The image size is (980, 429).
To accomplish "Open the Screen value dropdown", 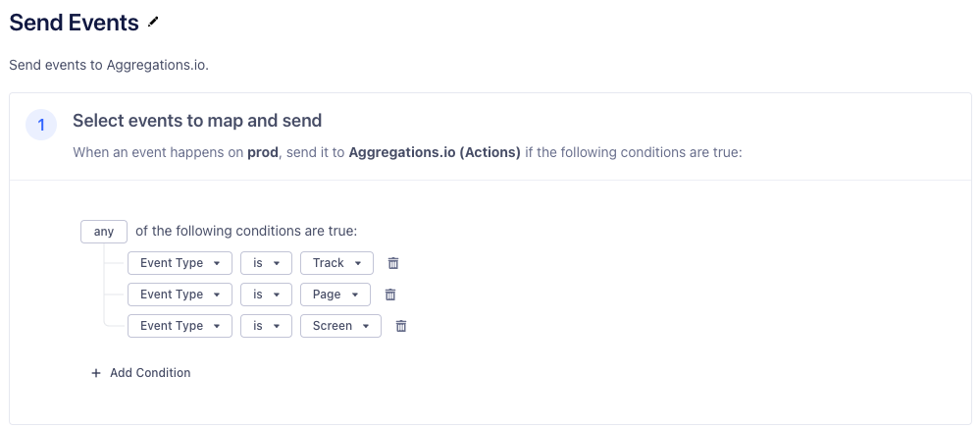I will (340, 326).
